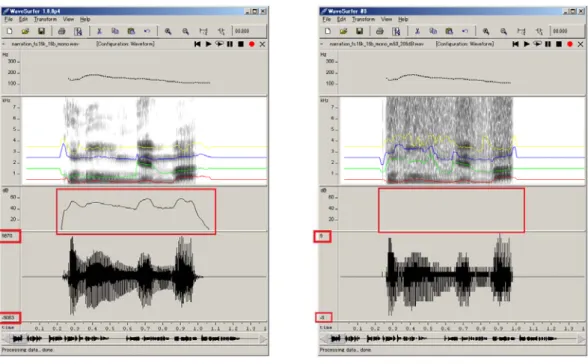Print icon in left WaveSurfer window
The image size is (588, 364).
tap(62, 31)
